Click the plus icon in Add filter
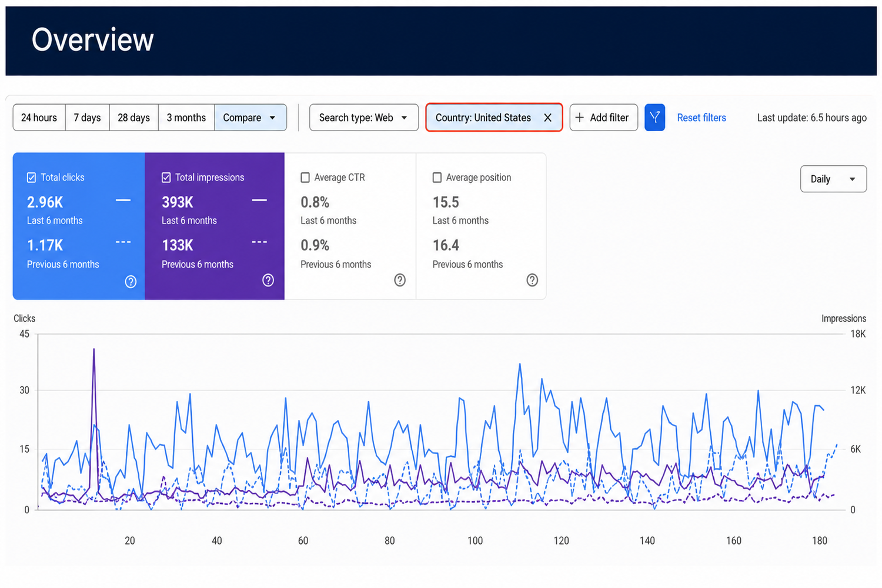Screen dimensions: 882x588 [580, 118]
